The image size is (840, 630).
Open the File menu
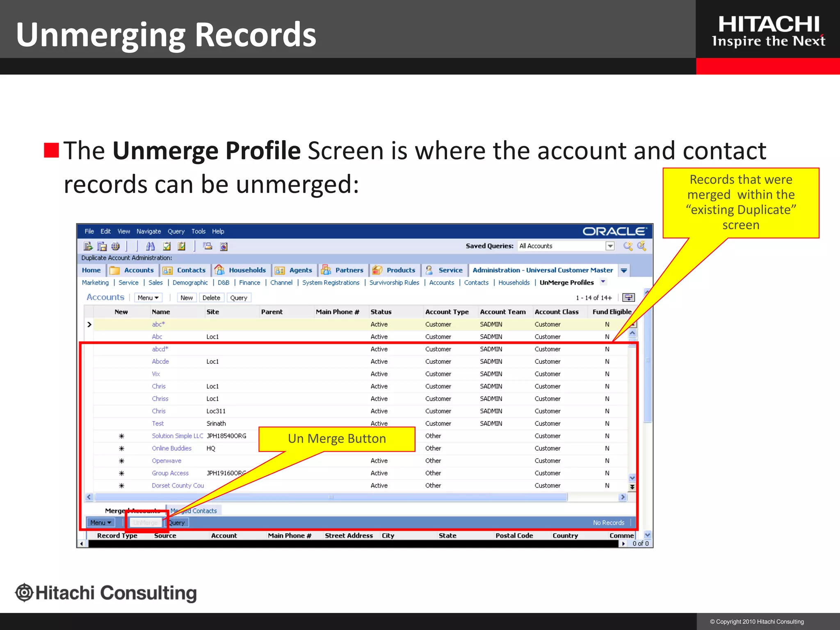pyautogui.click(x=89, y=231)
